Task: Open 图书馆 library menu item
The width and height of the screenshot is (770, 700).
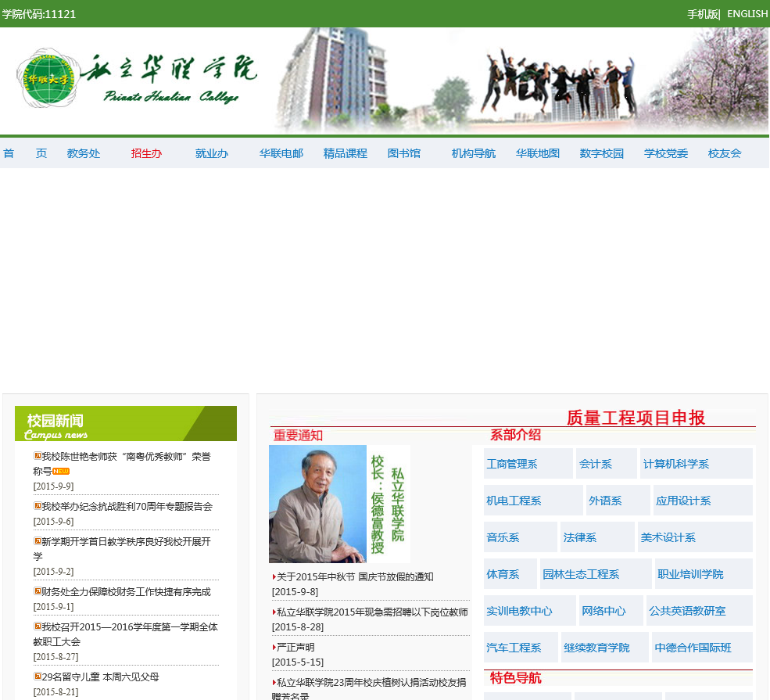Action: [x=404, y=153]
